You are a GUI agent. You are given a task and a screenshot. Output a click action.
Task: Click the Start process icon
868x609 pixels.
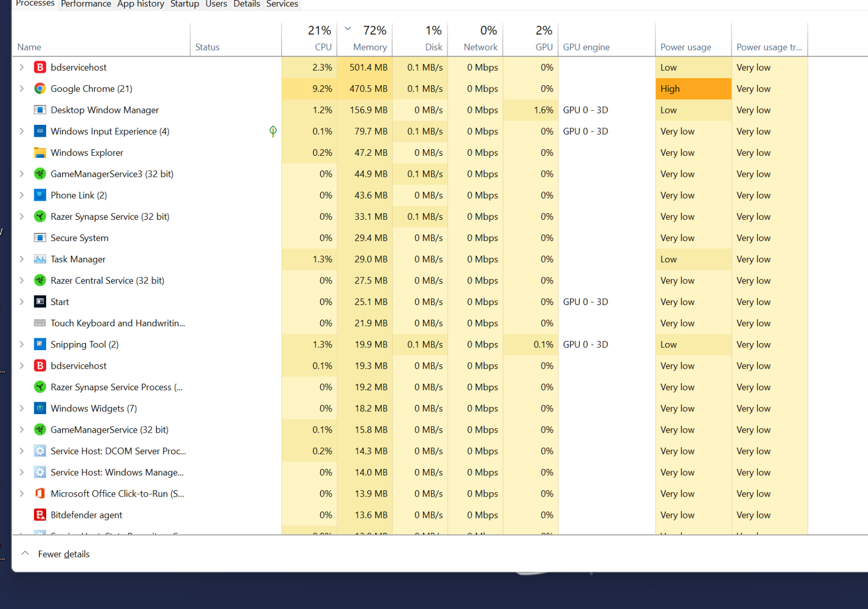[x=40, y=302]
